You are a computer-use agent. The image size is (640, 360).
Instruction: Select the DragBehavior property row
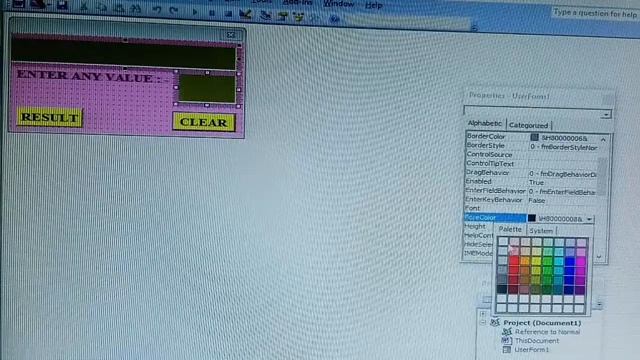click(x=532, y=173)
